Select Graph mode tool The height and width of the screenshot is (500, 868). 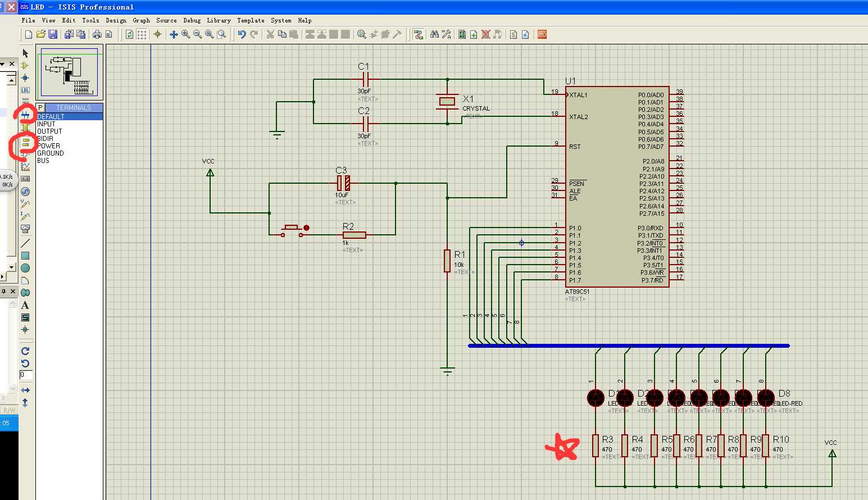25,167
